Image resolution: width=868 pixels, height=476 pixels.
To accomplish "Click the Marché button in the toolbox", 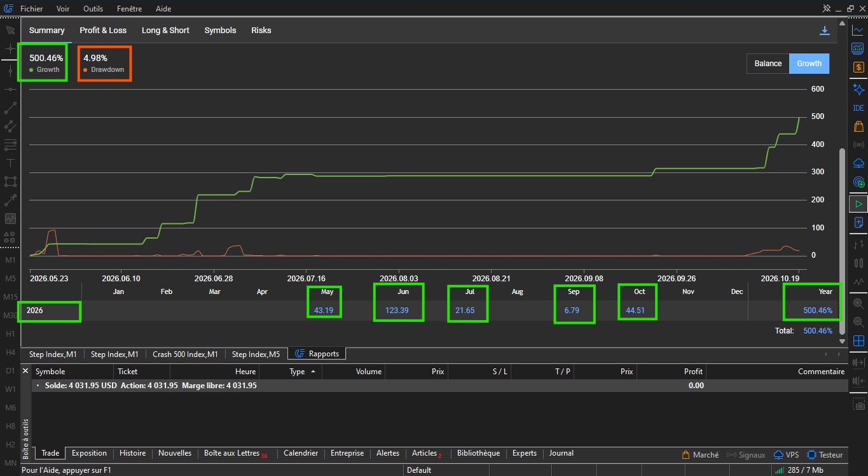I will tap(700, 455).
